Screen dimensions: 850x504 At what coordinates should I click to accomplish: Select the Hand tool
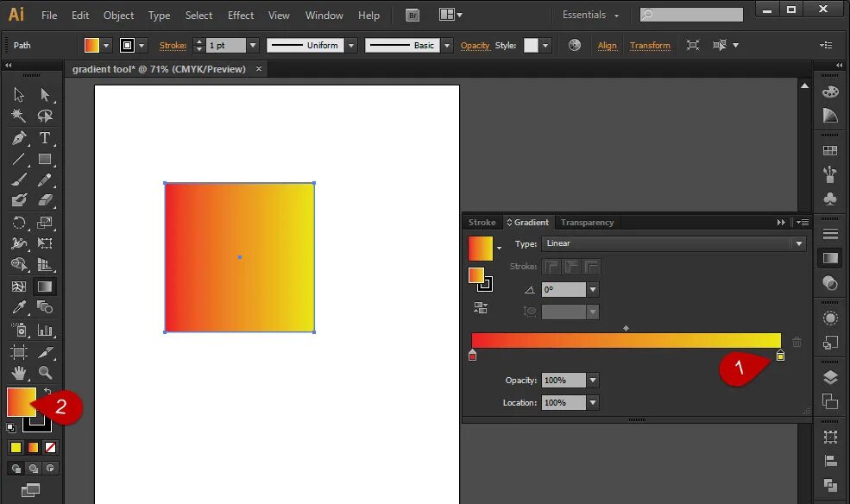coord(19,373)
